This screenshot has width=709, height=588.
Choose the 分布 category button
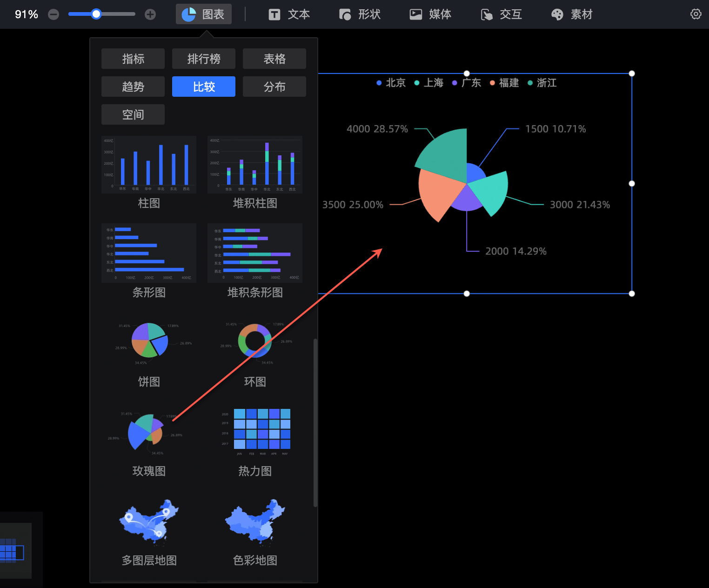274,87
